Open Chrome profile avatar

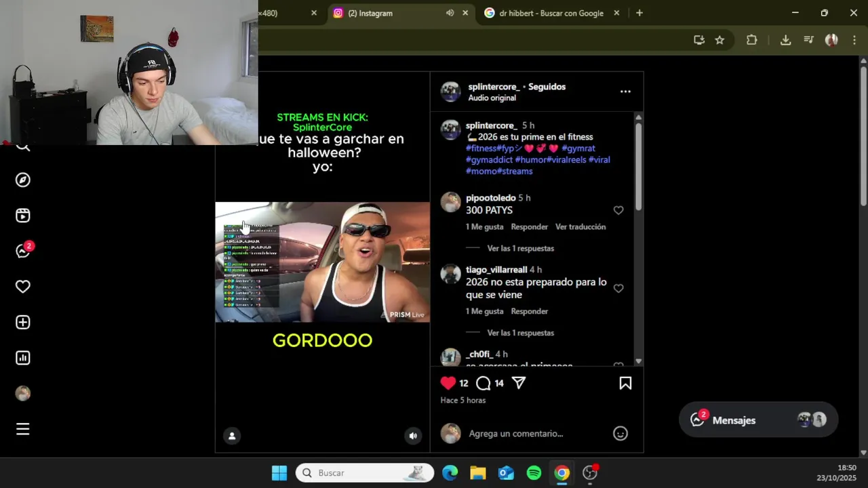[831, 40]
